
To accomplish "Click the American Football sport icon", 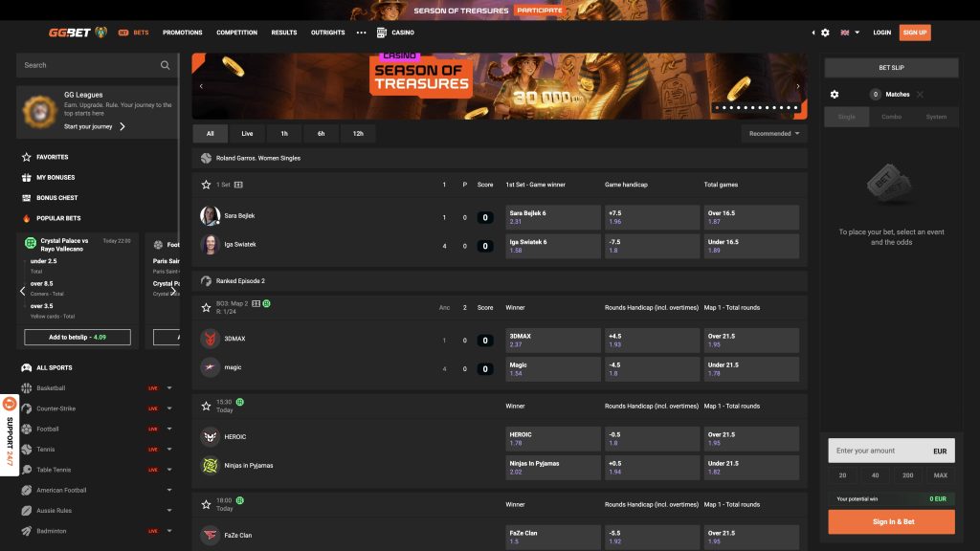I will tap(26, 491).
